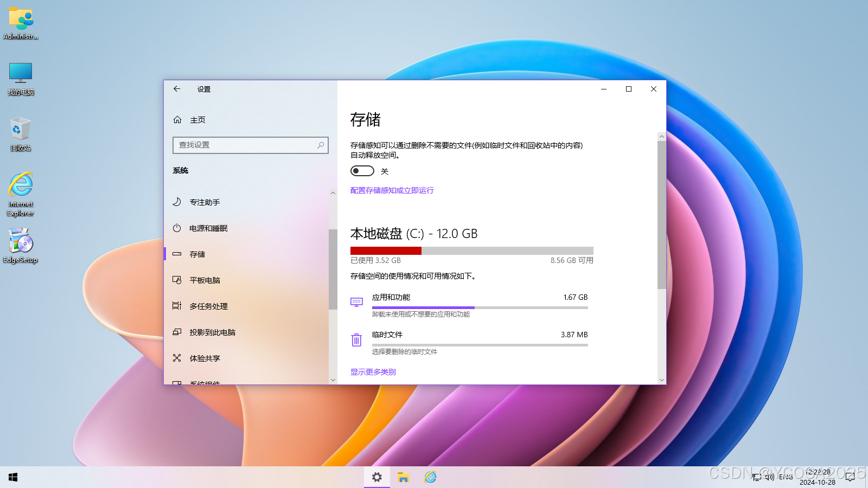Image resolution: width=868 pixels, height=488 pixels.
Task: Select the moon icon for 专注助手
Action: pos(177,202)
